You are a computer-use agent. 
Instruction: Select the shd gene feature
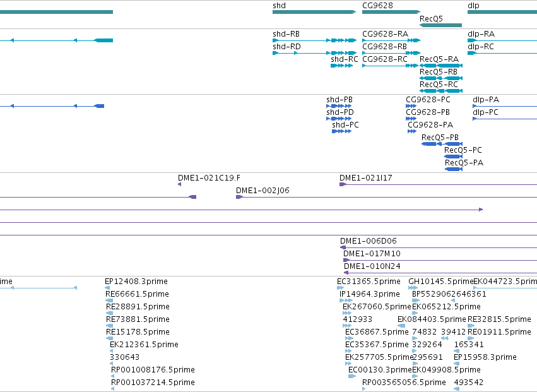[x=314, y=12]
